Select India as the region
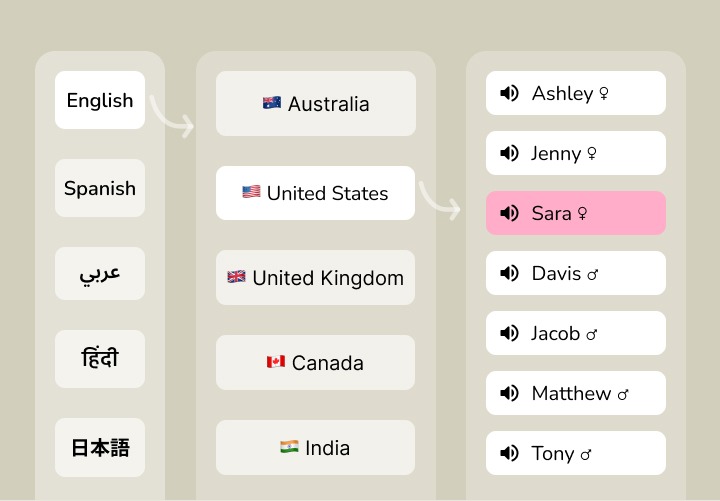Image resolution: width=720 pixels, height=501 pixels. [316, 447]
